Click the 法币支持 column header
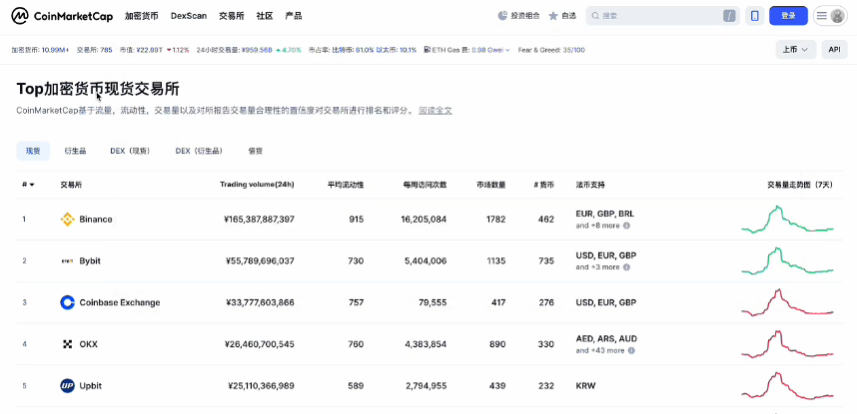This screenshot has width=857, height=414. pyautogui.click(x=590, y=185)
